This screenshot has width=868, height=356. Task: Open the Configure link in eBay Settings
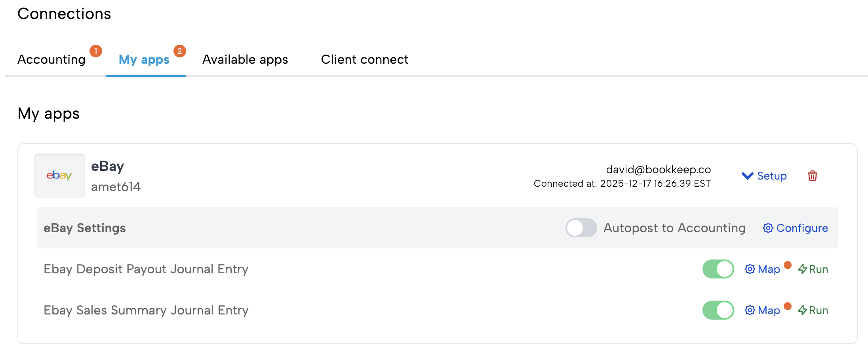[802, 228]
